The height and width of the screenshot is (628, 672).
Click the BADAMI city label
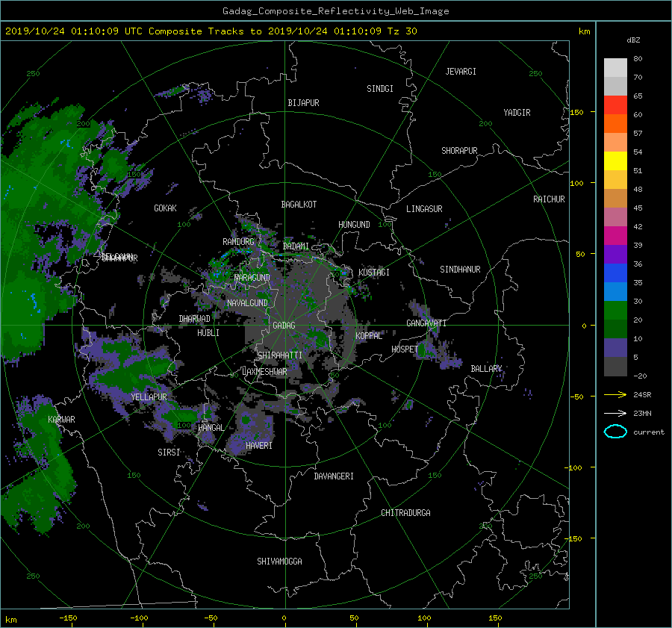coord(296,246)
